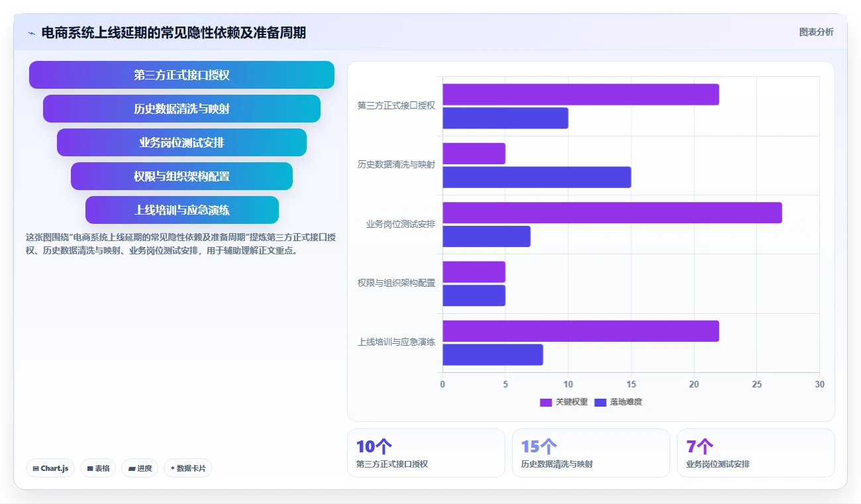Toggle the 关键权重 legend swatch
This screenshot has width=861, height=504.
click(x=546, y=402)
